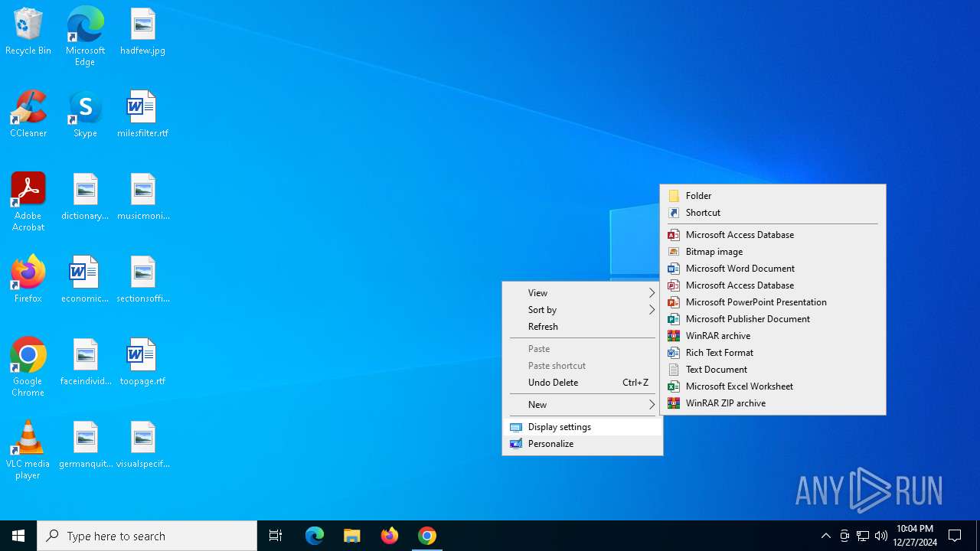Select the Microsoft Edge desktop shortcut
980x551 pixels.
click(x=85, y=36)
